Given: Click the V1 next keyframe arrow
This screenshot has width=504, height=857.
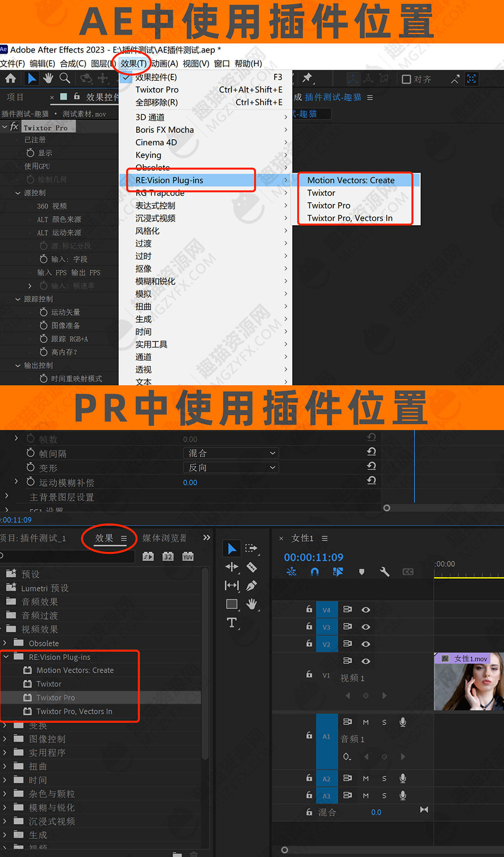Looking at the screenshot, I should (x=385, y=696).
